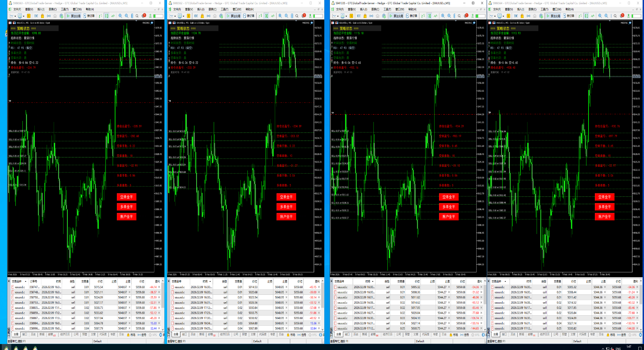Image resolution: width=644 pixels, height=350 pixels.
Task: Toggle 算法交易 algo trading in window 5986563
Action: 74,16
